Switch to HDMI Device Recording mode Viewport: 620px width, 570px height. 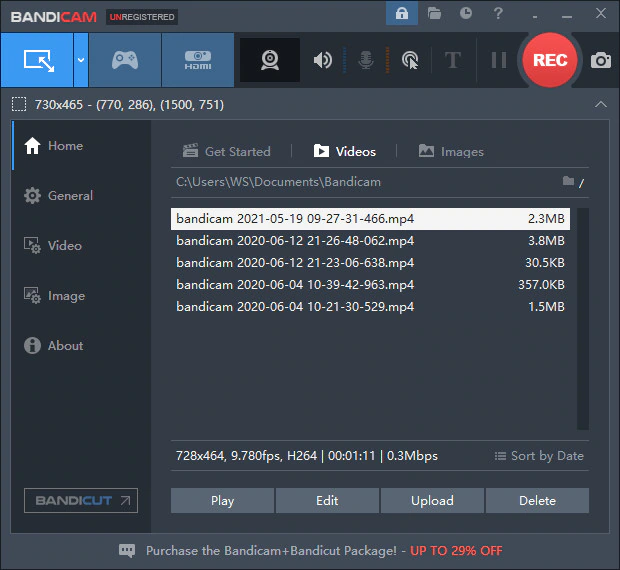pos(198,60)
